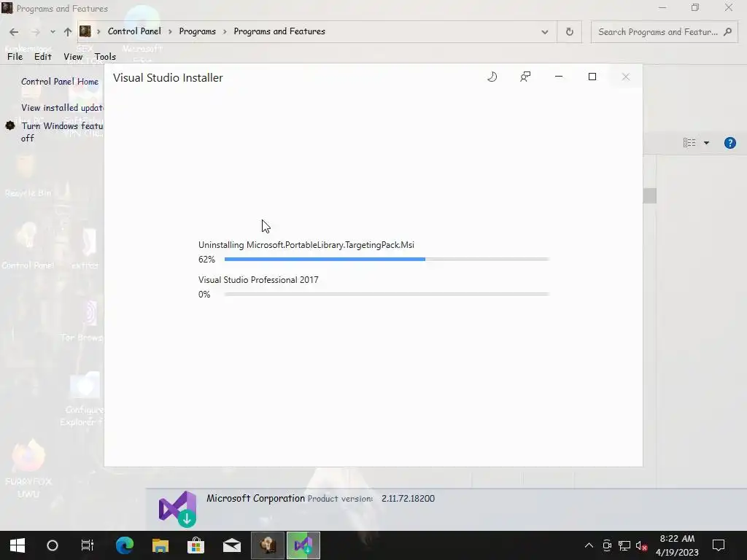747x560 pixels.
Task: Select product version 2.11.72.18200 text
Action: tap(408, 499)
